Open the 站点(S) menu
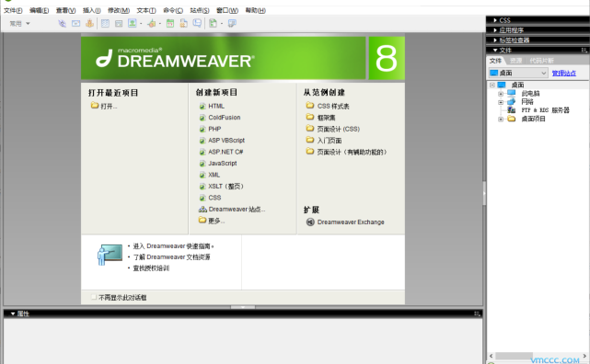The width and height of the screenshot is (590, 364). 200,10
